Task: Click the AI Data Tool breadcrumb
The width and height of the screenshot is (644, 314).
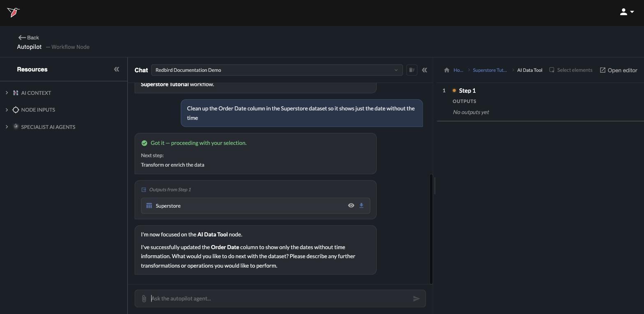Action: coord(529,70)
